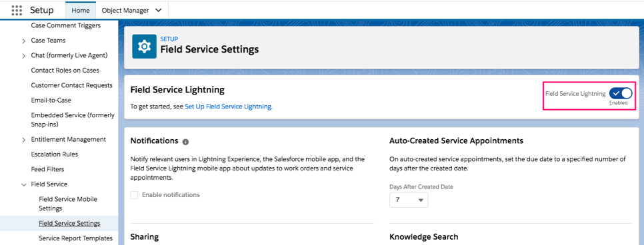Click the Enabled status text under toggle

pos(619,103)
